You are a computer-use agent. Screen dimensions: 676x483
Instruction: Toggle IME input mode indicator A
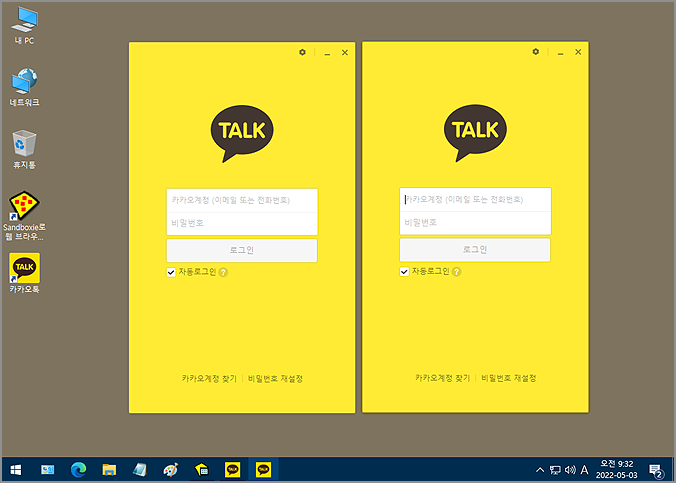pos(585,470)
